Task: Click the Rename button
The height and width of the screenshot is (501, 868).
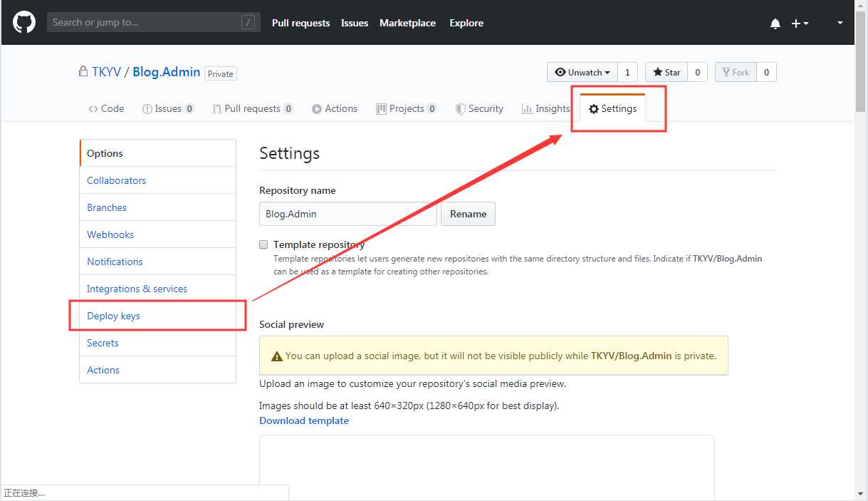Action: coord(468,214)
